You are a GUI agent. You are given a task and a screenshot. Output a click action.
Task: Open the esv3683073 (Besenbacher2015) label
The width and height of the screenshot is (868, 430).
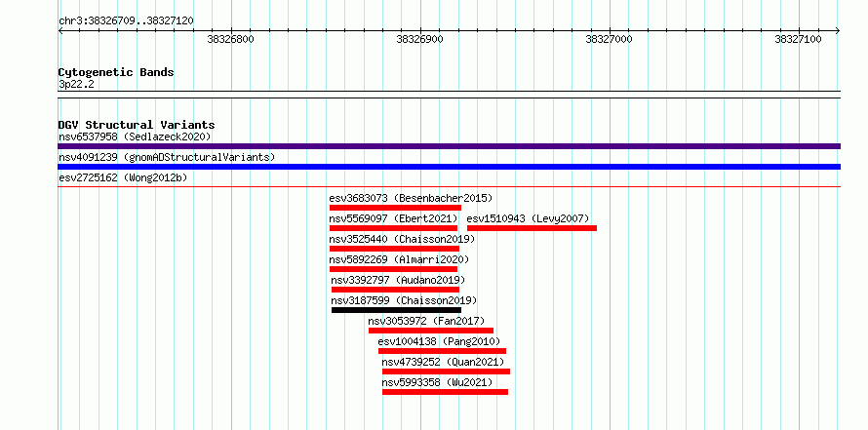(x=411, y=198)
